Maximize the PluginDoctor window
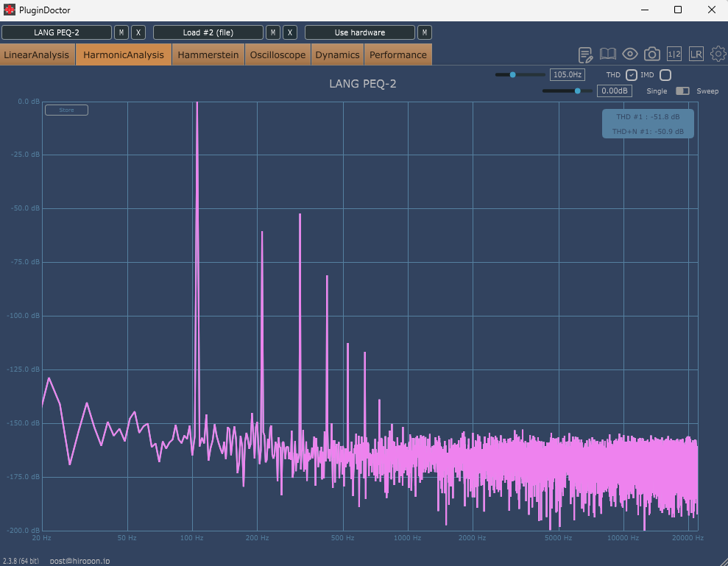 pos(678,10)
